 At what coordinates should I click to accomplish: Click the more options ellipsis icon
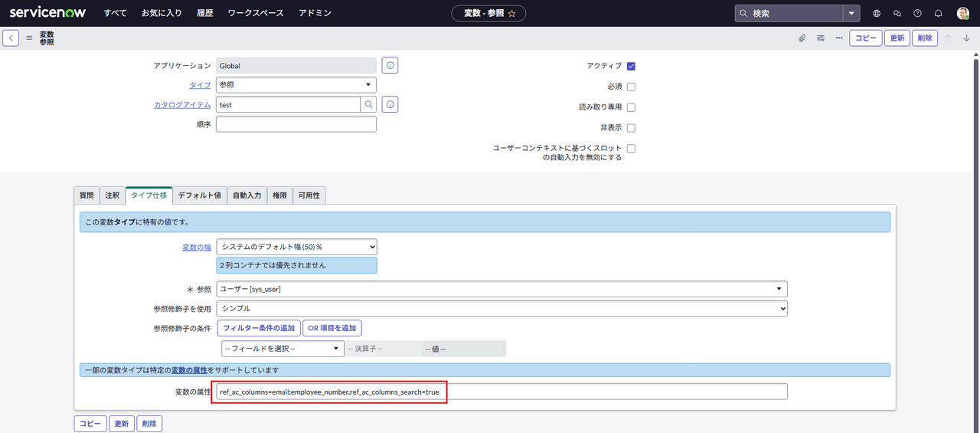(x=839, y=38)
